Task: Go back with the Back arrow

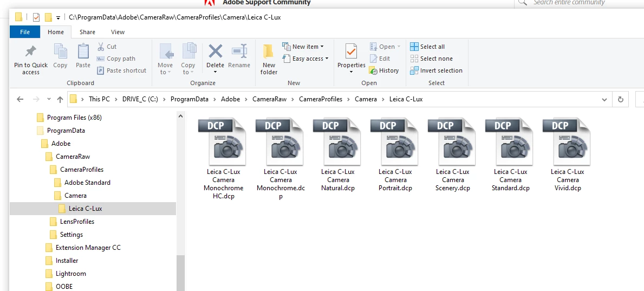Action: (20, 99)
